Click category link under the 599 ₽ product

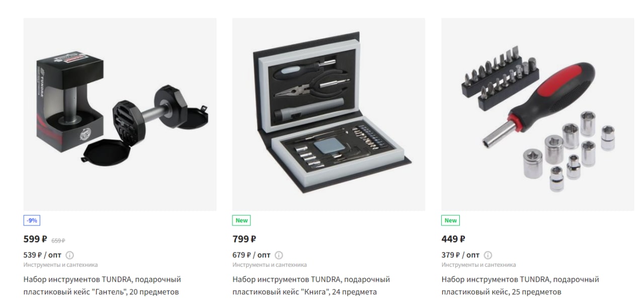(x=60, y=265)
